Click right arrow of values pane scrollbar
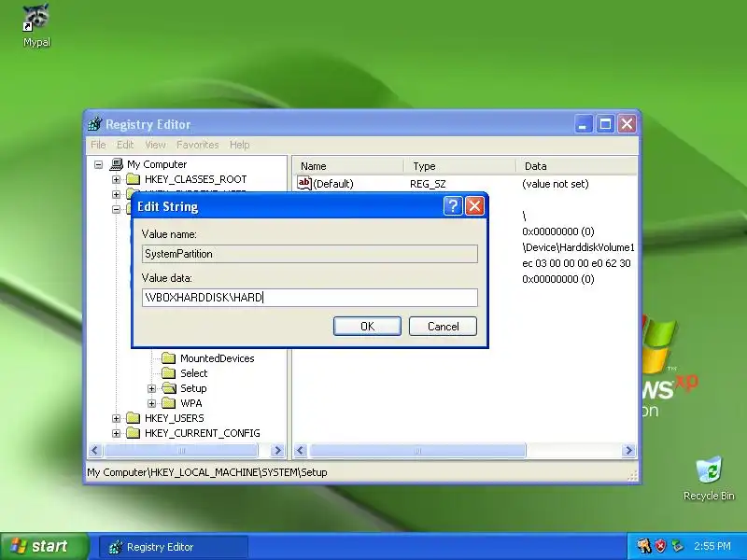 (628, 451)
